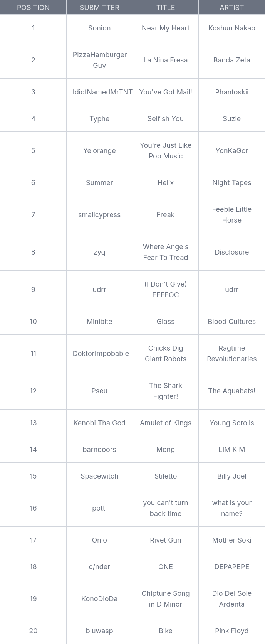Select artist Feeble Little Horse
The image size is (265, 644).
[x=231, y=214]
